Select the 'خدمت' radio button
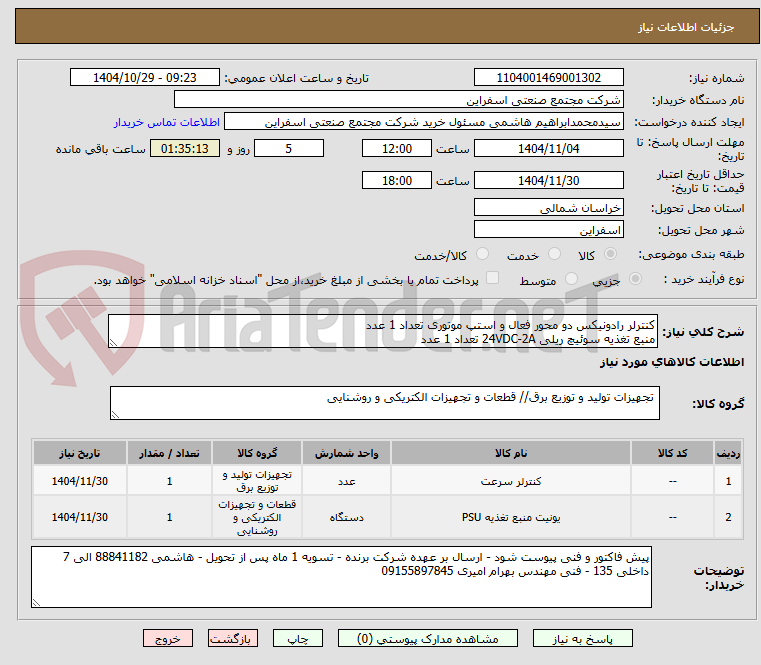The image size is (761, 665). (x=554, y=254)
